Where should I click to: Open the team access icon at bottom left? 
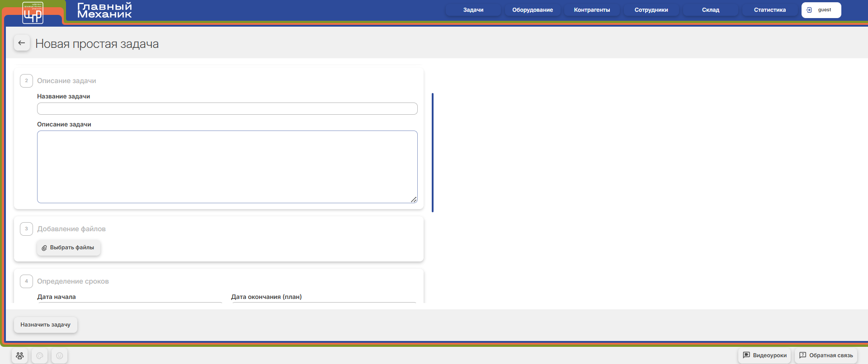pyautogui.click(x=20, y=355)
